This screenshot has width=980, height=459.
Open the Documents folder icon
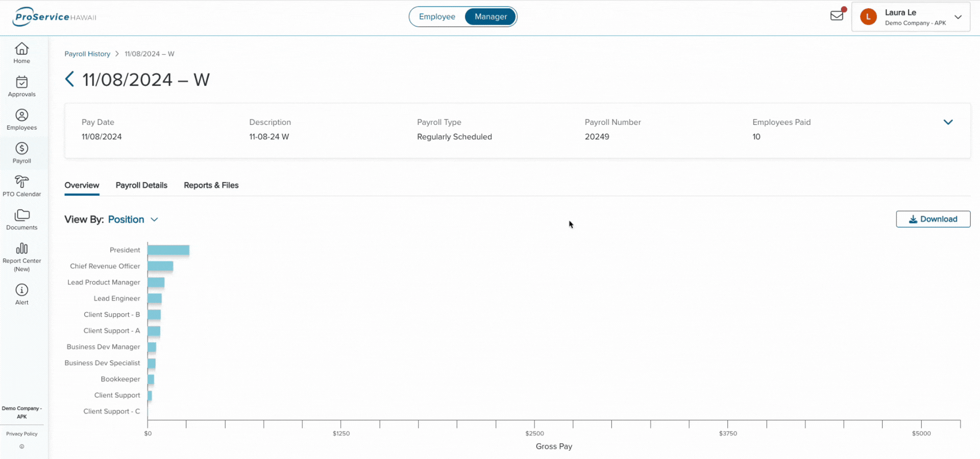21,215
